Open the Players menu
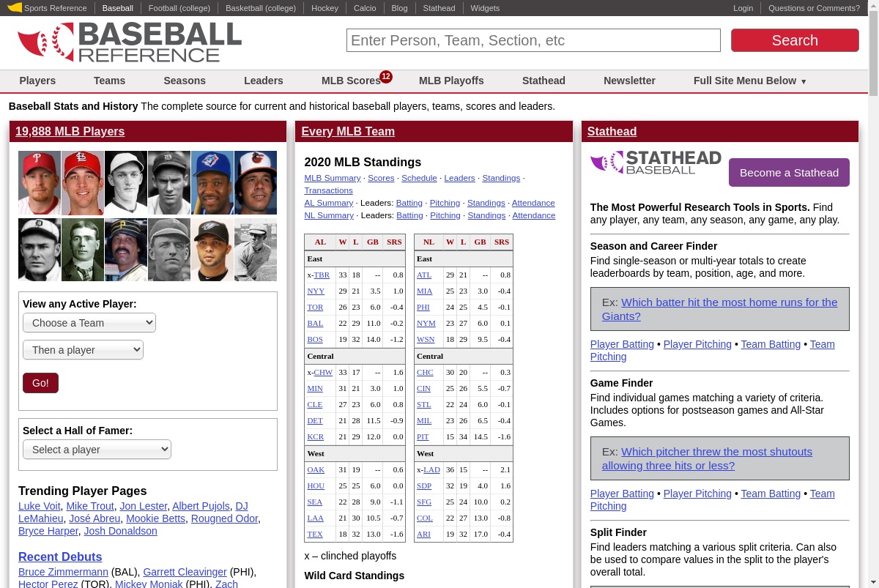The height and width of the screenshot is (588, 879). [37, 81]
